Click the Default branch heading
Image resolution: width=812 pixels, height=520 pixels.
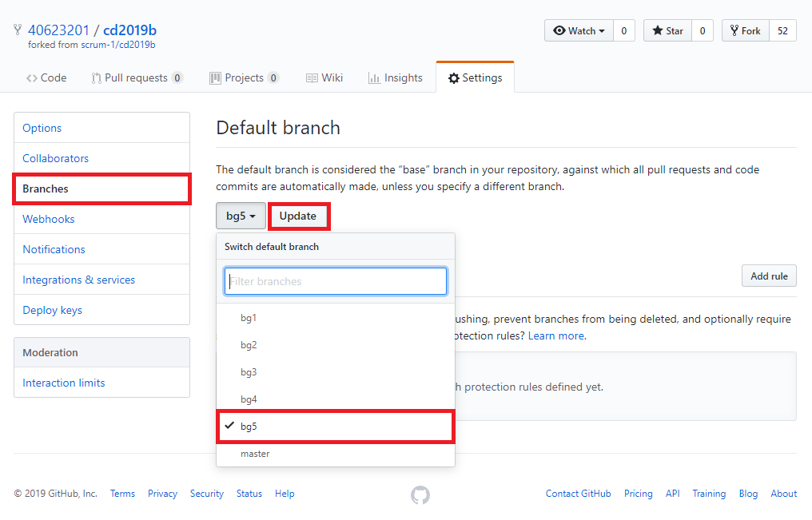click(x=278, y=128)
